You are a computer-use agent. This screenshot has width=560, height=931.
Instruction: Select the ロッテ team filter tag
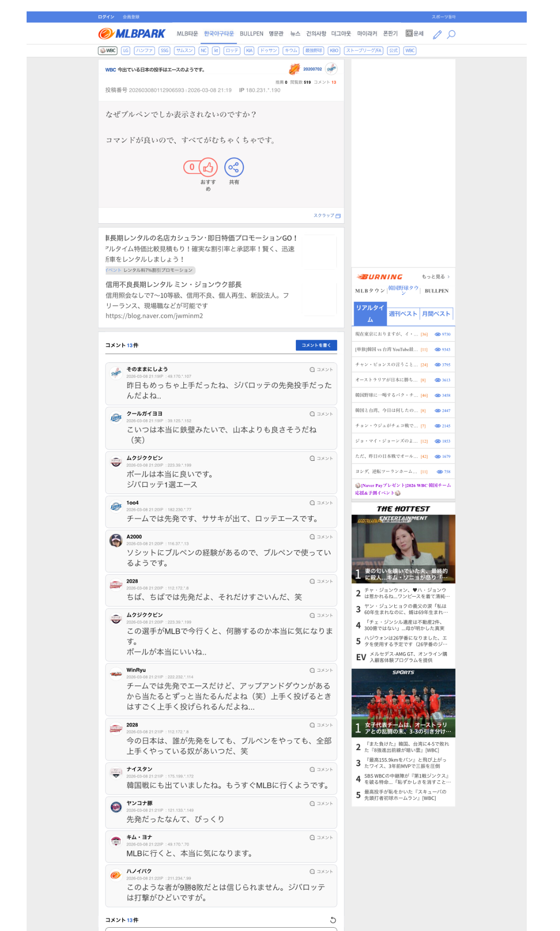232,50
